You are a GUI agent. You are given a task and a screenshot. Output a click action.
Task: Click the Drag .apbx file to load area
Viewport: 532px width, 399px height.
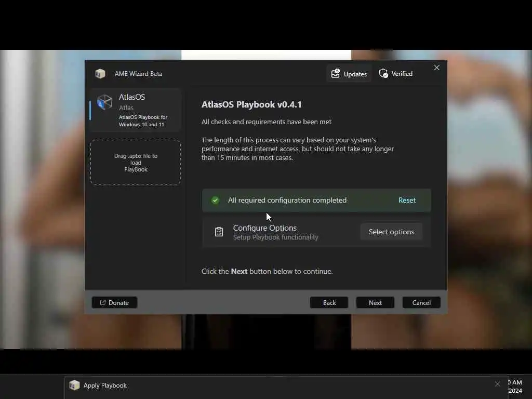tap(136, 163)
